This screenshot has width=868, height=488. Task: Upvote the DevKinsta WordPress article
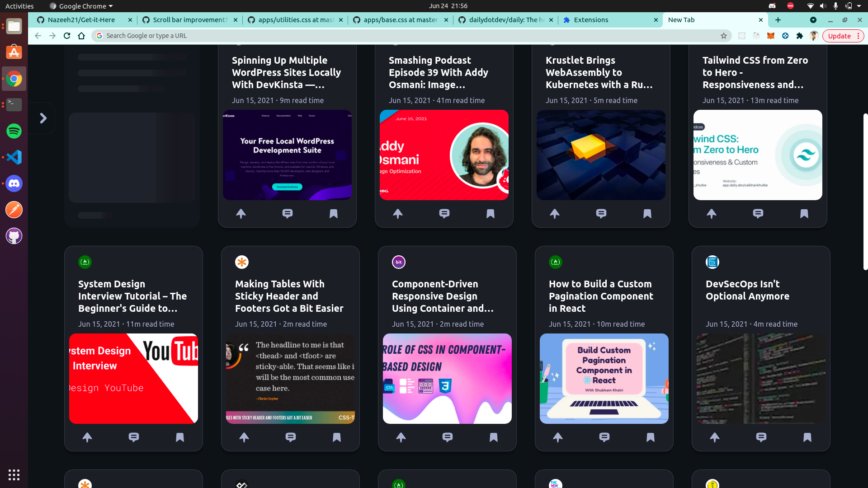tap(241, 214)
